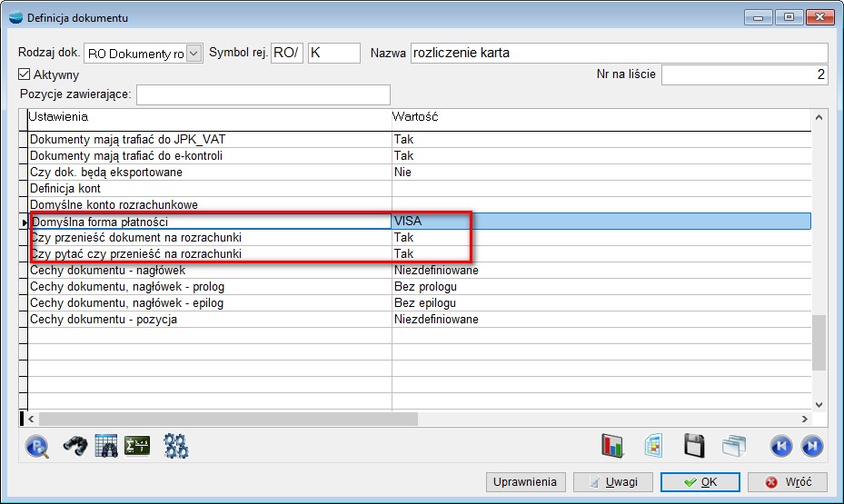Open the binoculars search icon
The image size is (844, 504).
tap(74, 446)
